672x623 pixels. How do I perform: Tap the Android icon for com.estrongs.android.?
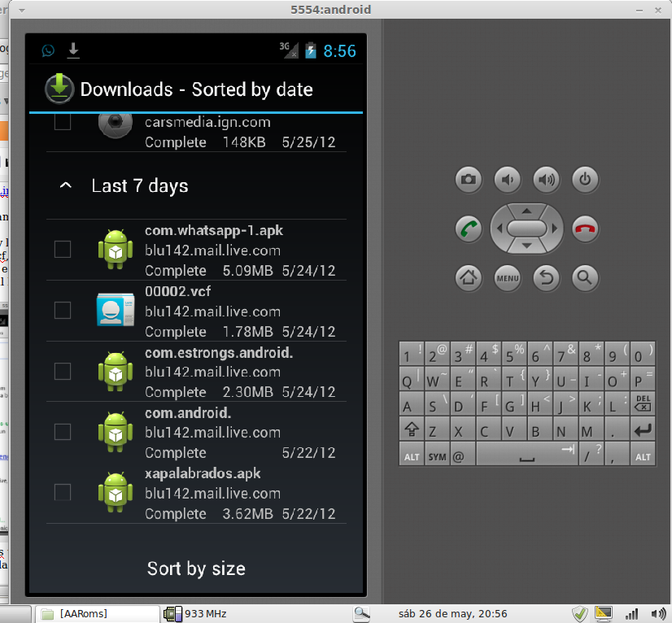click(x=116, y=372)
